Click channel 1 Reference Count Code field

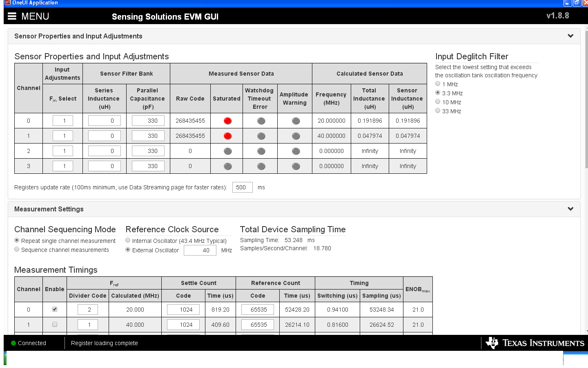click(x=258, y=325)
